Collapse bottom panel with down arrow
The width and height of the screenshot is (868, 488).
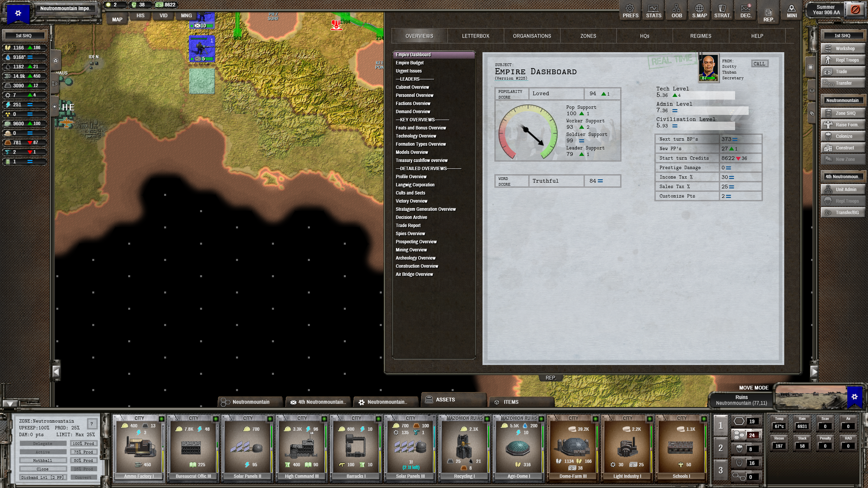tap(10, 404)
